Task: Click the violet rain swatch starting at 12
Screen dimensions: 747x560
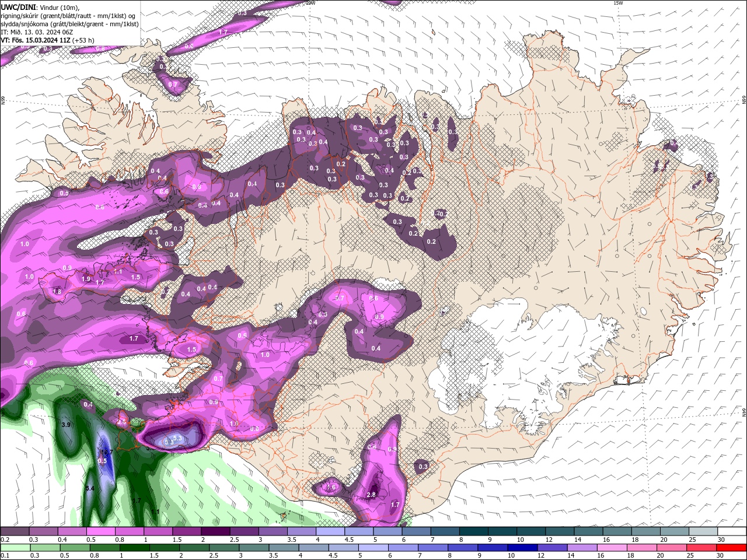Action: tap(552, 548)
